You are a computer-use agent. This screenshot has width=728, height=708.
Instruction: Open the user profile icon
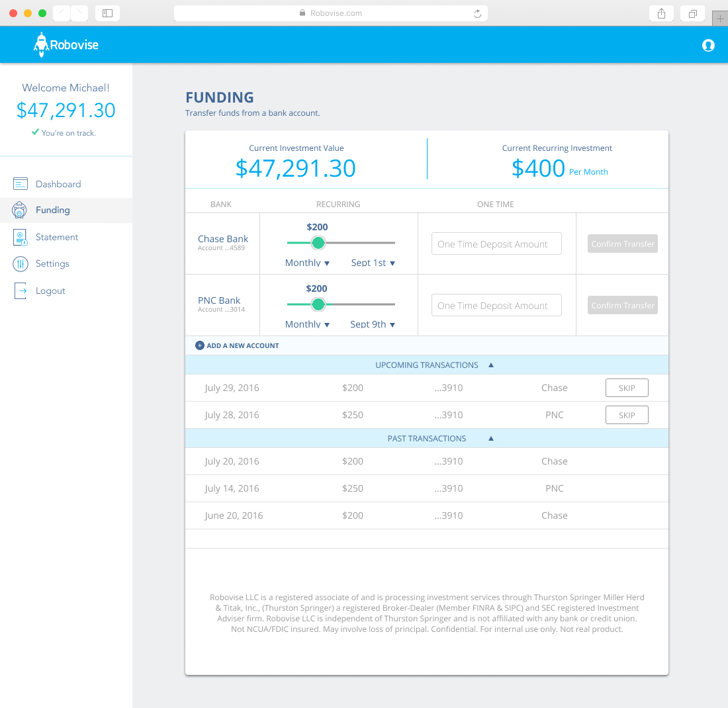click(707, 45)
